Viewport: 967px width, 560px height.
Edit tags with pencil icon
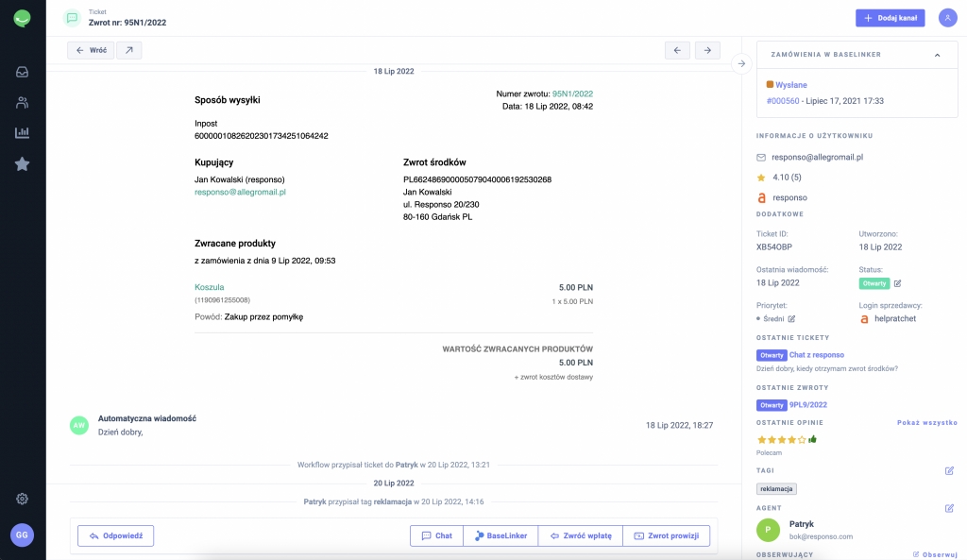tap(949, 470)
